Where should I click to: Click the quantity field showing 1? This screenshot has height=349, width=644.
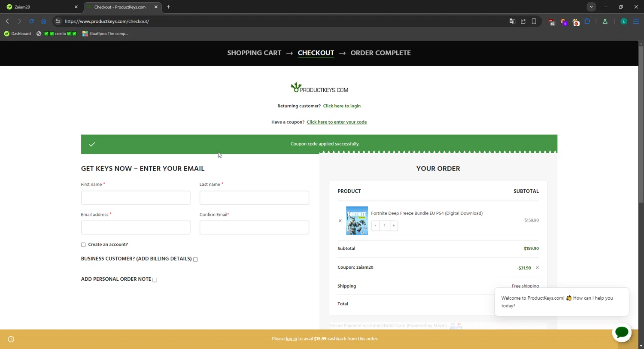(x=385, y=225)
